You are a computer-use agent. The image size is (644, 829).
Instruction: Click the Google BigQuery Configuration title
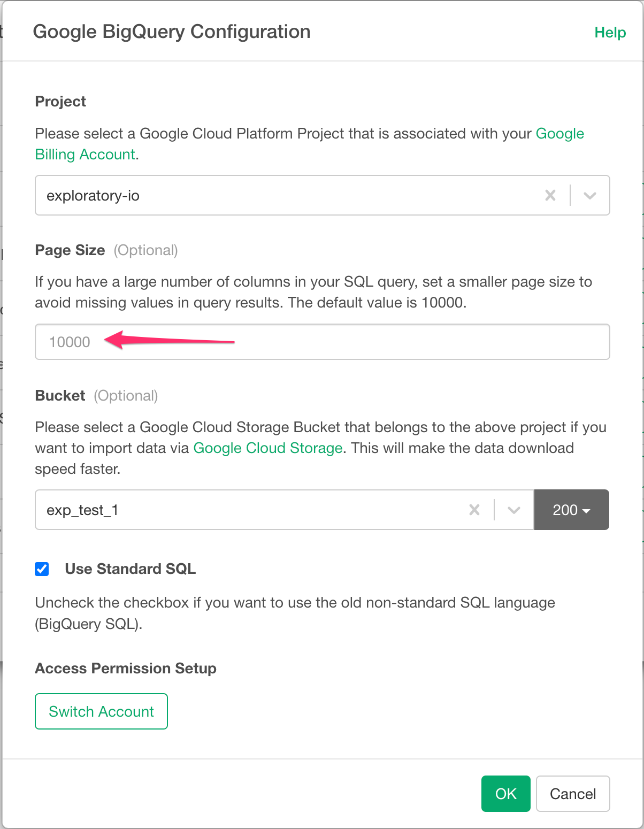172,32
